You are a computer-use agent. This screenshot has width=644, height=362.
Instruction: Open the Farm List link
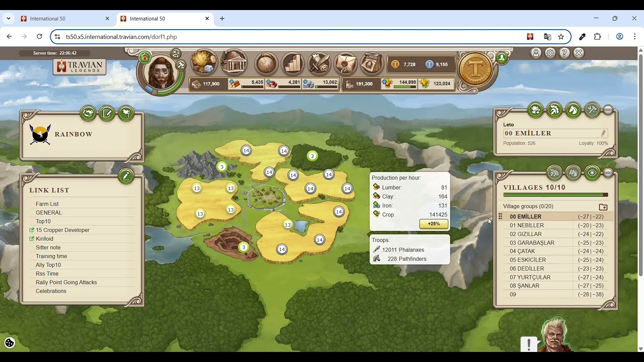pyautogui.click(x=47, y=204)
